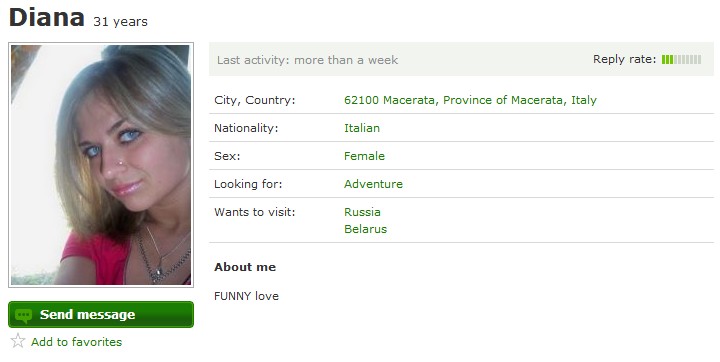The height and width of the screenshot is (362, 720).
Task: Click the Female sex value link
Action: click(x=364, y=156)
